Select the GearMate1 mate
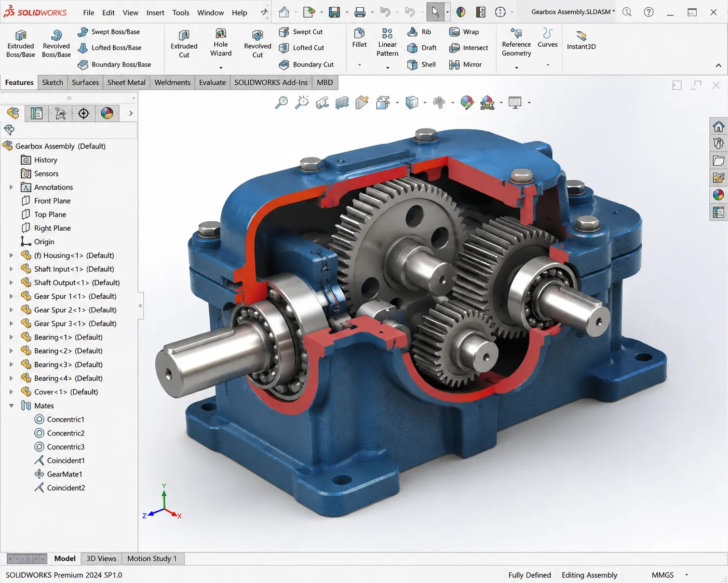This screenshot has height=583, width=728. click(58, 474)
